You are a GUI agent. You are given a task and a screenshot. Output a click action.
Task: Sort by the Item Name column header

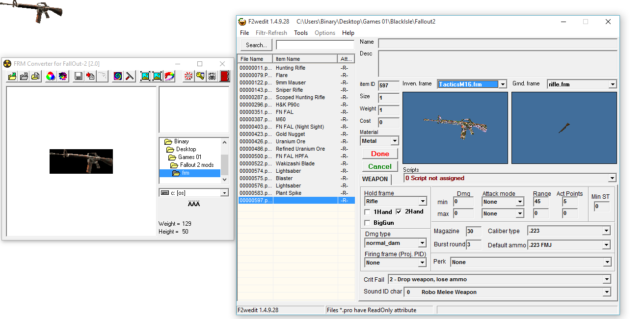305,59
